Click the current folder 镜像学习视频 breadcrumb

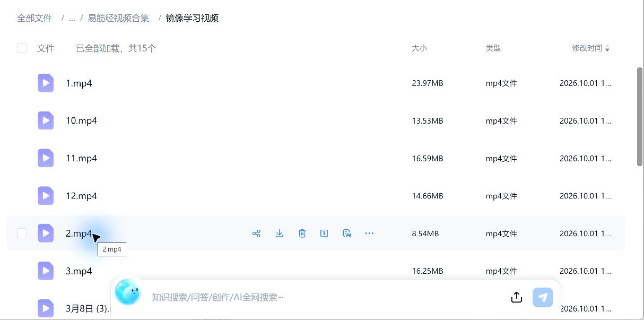192,19
